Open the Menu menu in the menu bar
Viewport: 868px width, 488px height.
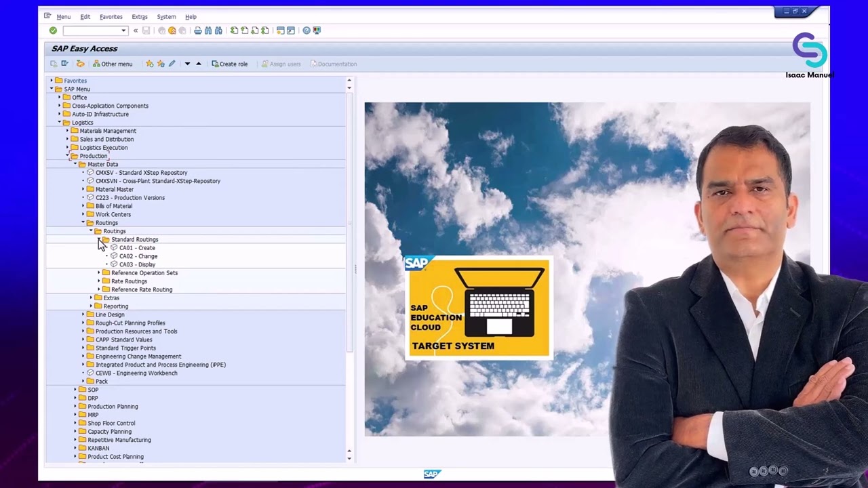pyautogui.click(x=64, y=17)
